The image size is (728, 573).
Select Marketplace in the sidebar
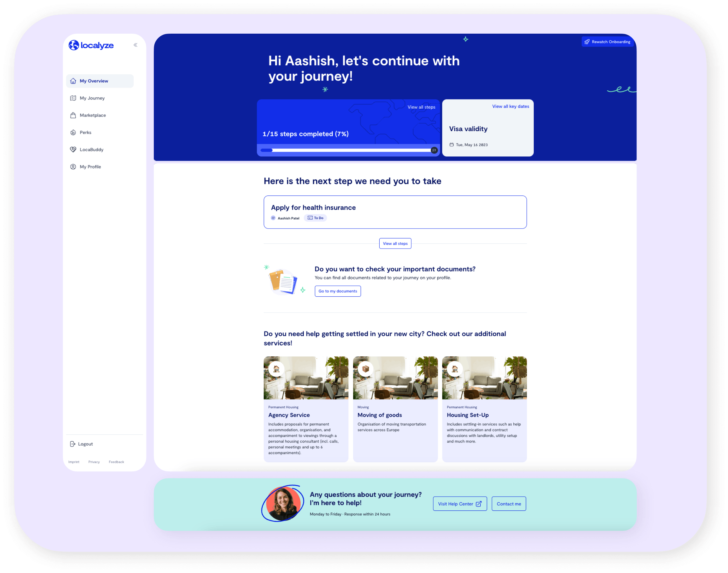[93, 115]
